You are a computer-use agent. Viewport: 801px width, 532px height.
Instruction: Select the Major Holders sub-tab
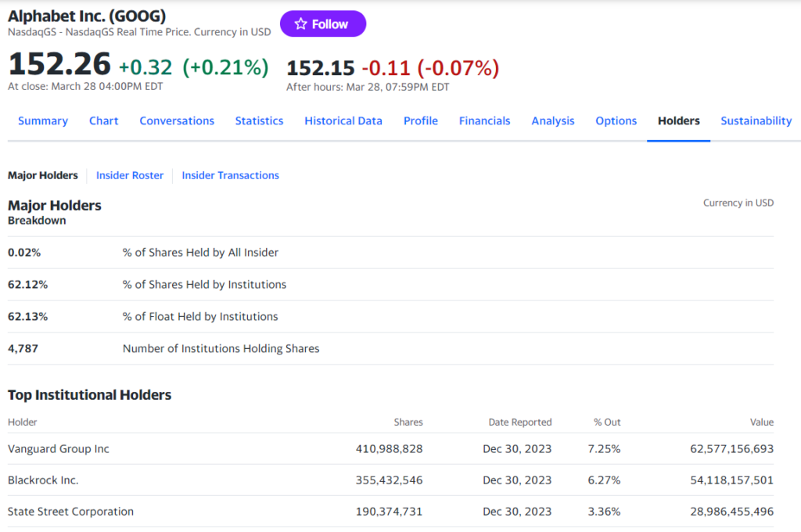coord(43,175)
